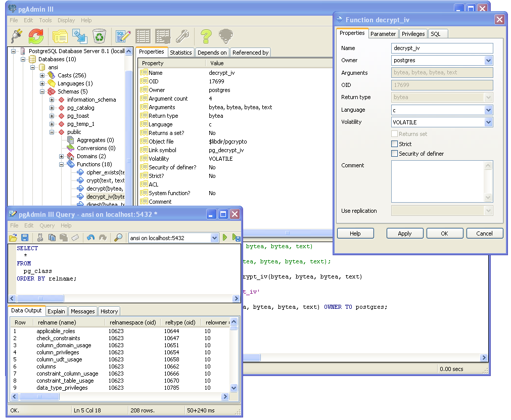This screenshot has width=511, height=420.
Task: Switch to Messages tab in Query window
Action: (x=82, y=311)
